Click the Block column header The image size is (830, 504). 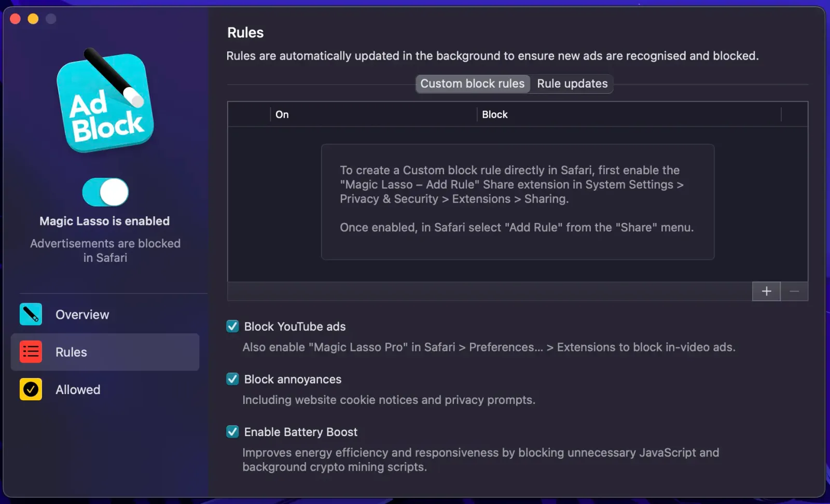pyautogui.click(x=494, y=114)
